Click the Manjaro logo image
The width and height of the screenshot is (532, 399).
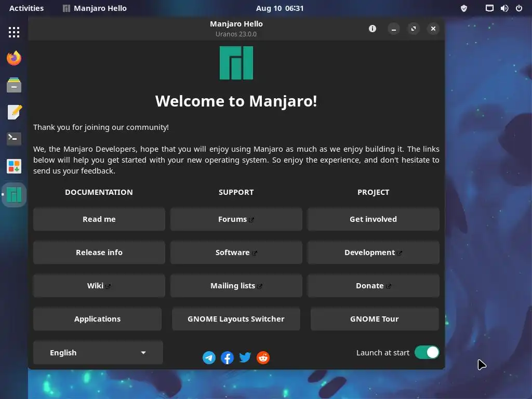[236, 63]
